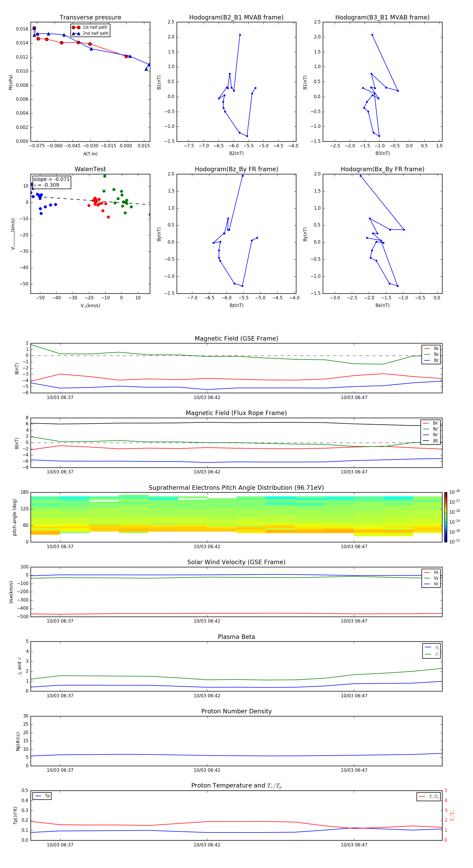Click the 'Tp' legend box
The width and height of the screenshot is (473, 868).
point(42,796)
